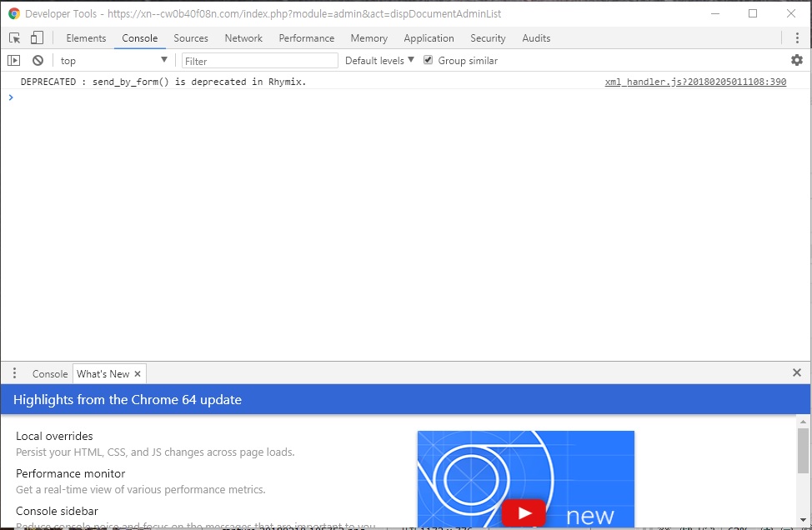Open the Network tab

click(243, 38)
